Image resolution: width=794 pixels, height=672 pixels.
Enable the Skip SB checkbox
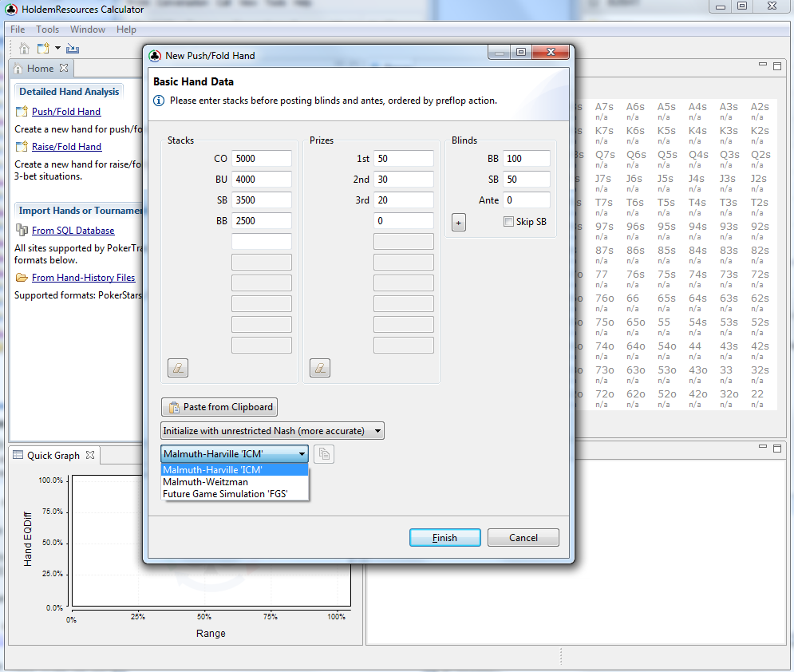(x=508, y=221)
